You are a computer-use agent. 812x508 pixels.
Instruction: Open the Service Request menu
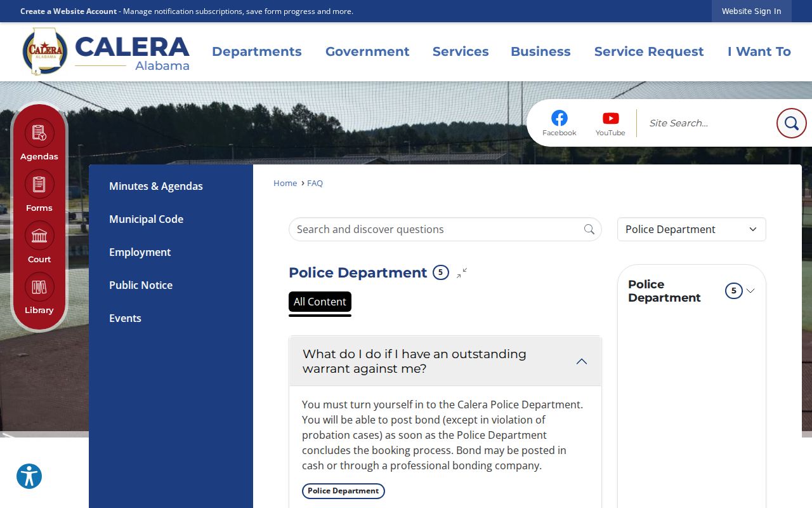click(x=649, y=51)
